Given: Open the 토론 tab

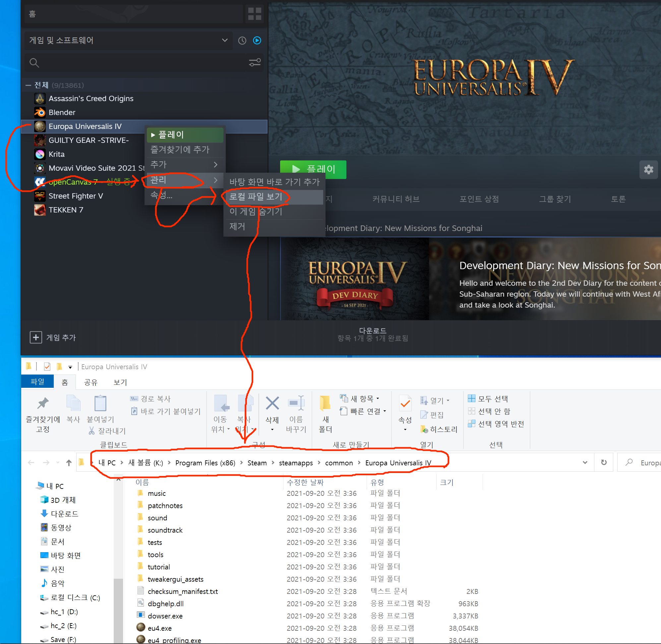Looking at the screenshot, I should 618,199.
